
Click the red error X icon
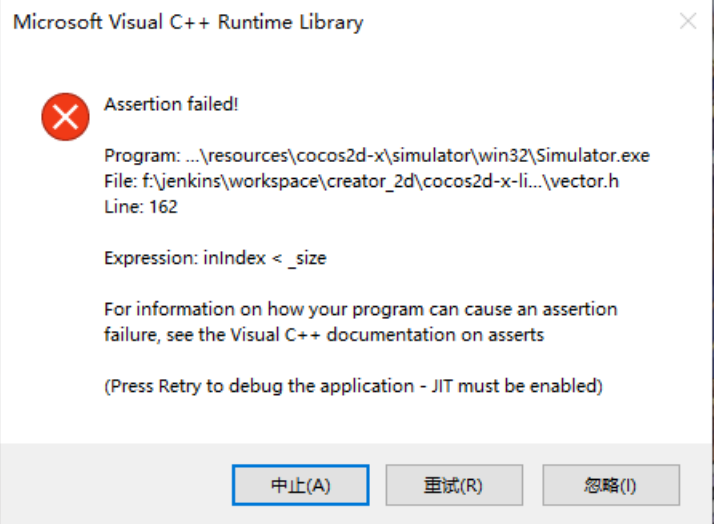[x=65, y=117]
